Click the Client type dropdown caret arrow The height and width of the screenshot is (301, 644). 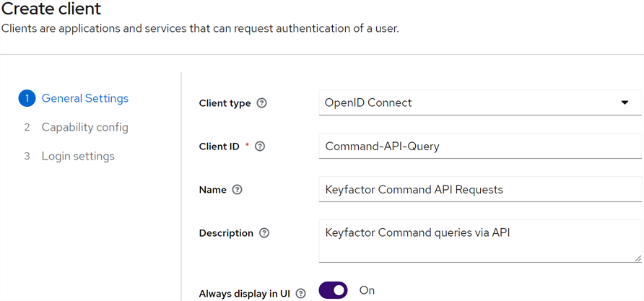tap(625, 102)
